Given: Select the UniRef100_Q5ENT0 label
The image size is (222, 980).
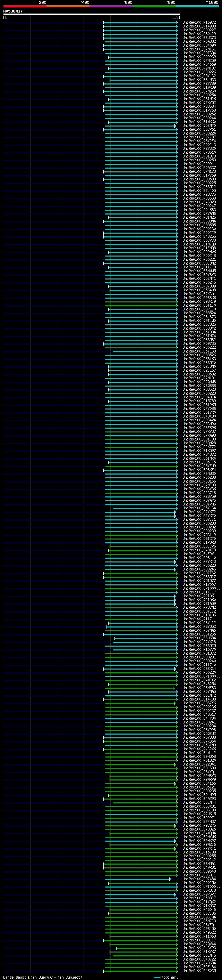Looking at the screenshot, I should tap(199, 125).
